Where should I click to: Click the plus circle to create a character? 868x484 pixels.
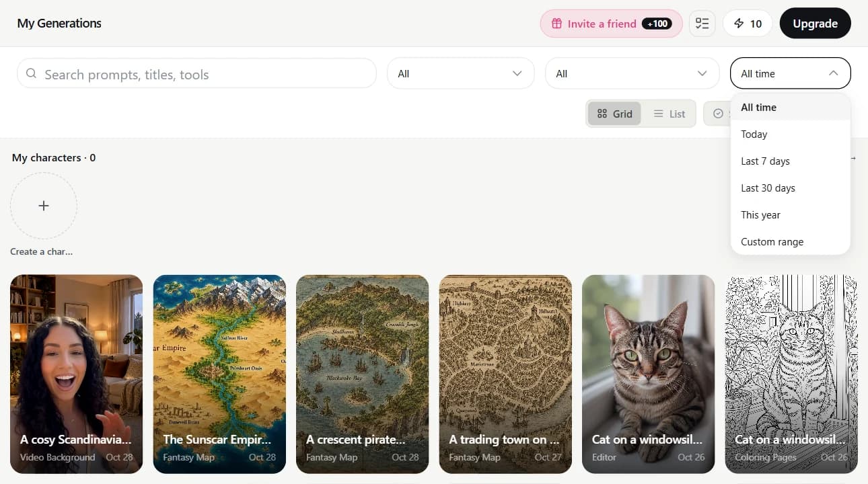[x=44, y=206]
